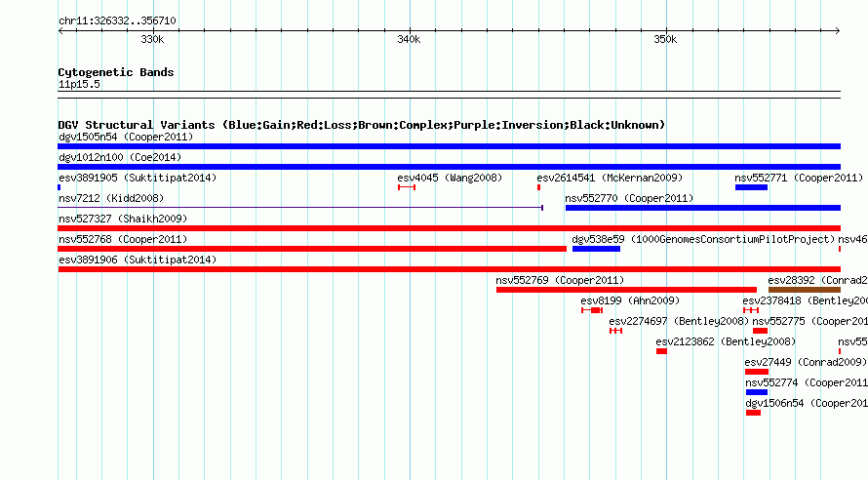868x480 pixels.
Task: Open the nsv552770 (Cooper2011) label
Action: (x=629, y=198)
